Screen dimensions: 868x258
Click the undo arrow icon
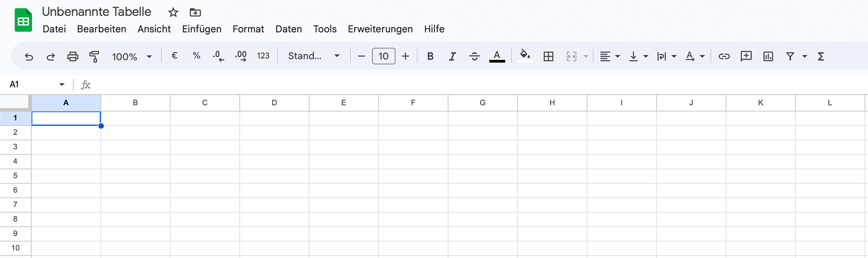tap(29, 56)
